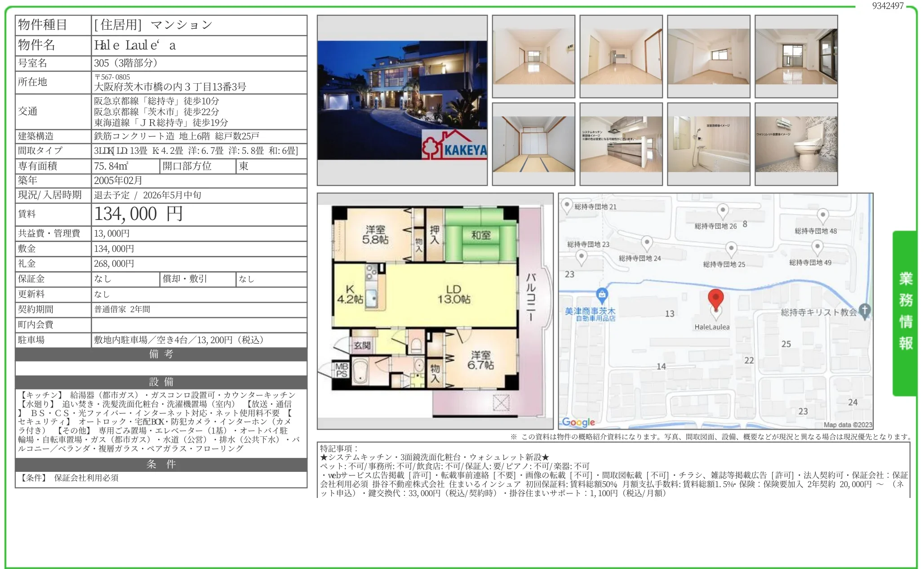Click the green 業務情報 side tab
This screenshot has width=924, height=569.
pyautogui.click(x=905, y=313)
